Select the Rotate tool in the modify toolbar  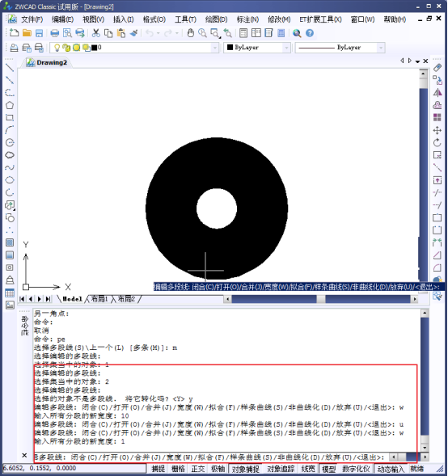(437, 143)
